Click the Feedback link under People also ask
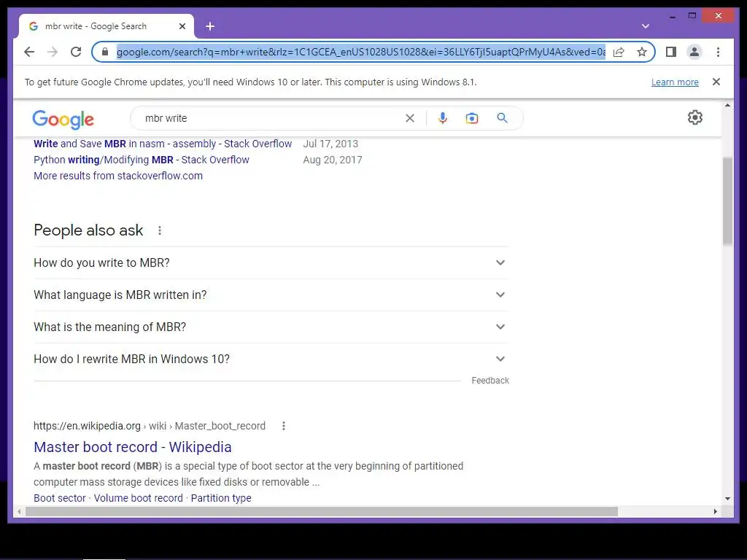Image resolution: width=747 pixels, height=560 pixels. pos(490,381)
